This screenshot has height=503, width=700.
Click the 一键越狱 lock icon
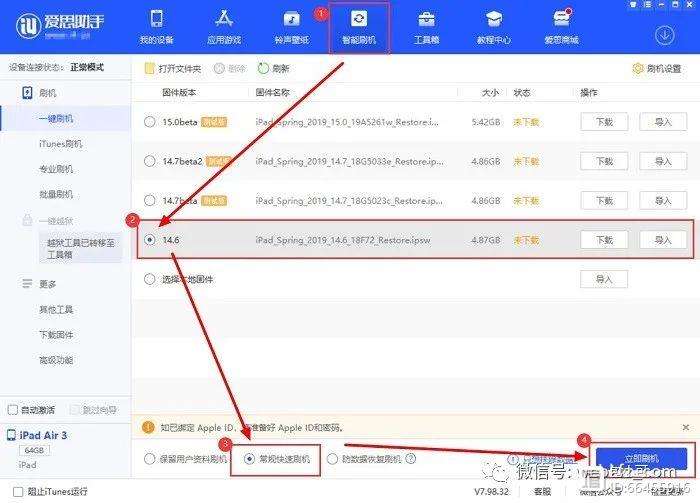27,220
